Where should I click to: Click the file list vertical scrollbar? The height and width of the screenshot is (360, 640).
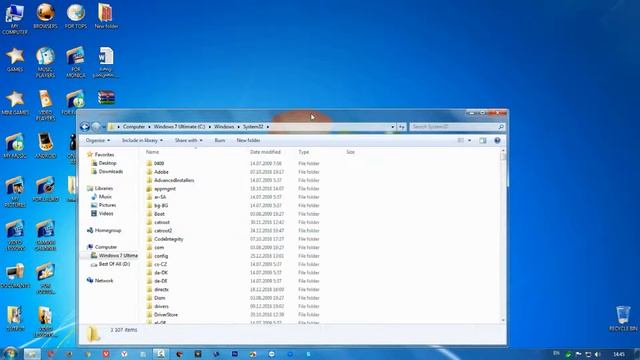503,237
